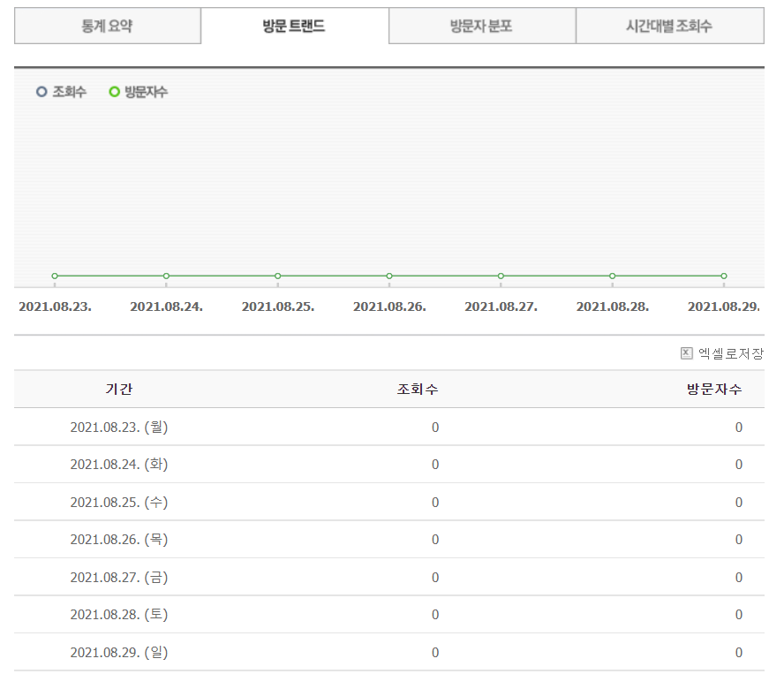Click the 방문자수 column header
The width and height of the screenshot is (784, 689).
click(714, 389)
